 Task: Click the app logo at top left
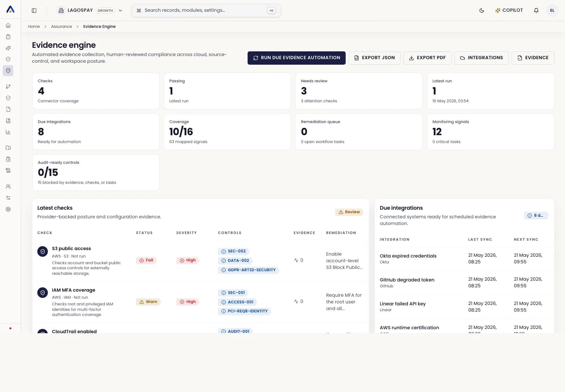[11, 9]
